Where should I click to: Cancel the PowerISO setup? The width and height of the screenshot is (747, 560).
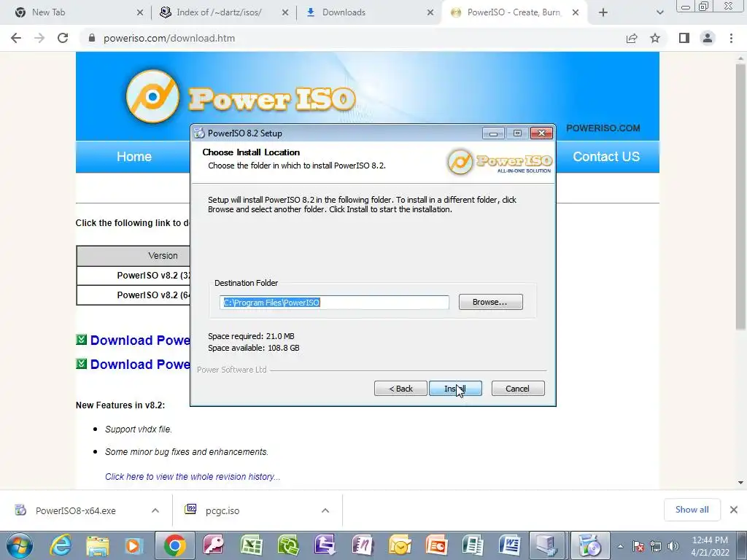(517, 389)
